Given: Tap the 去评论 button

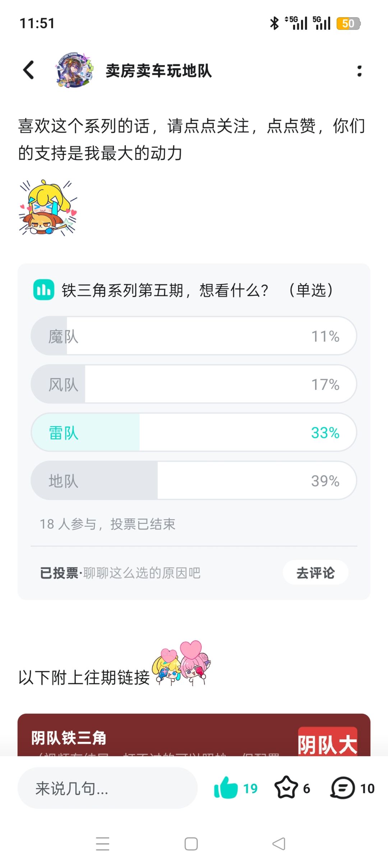Looking at the screenshot, I should click(315, 572).
